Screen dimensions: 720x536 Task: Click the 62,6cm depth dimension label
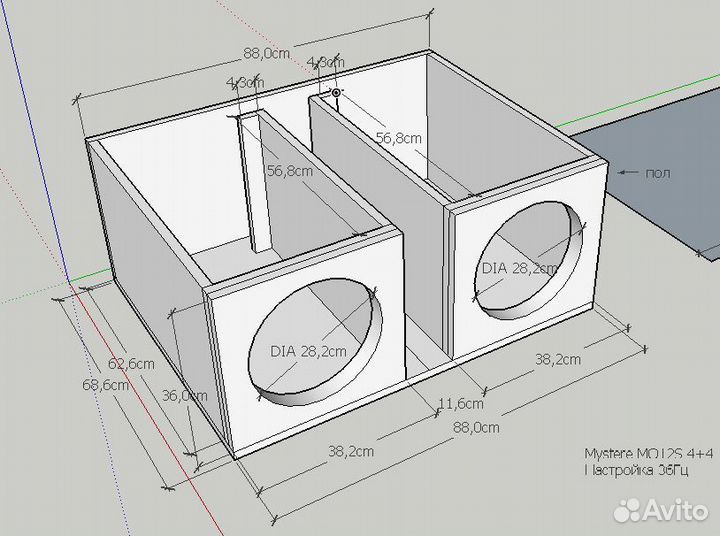click(x=131, y=364)
